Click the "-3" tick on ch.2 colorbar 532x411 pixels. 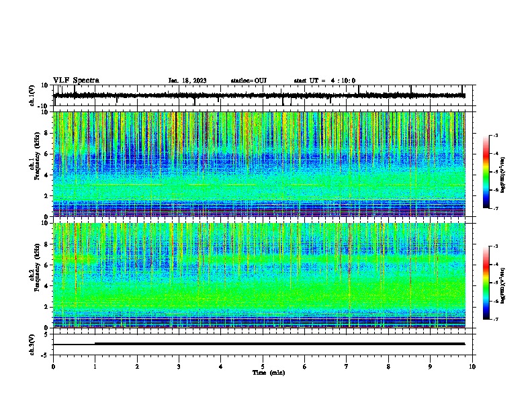pos(496,246)
